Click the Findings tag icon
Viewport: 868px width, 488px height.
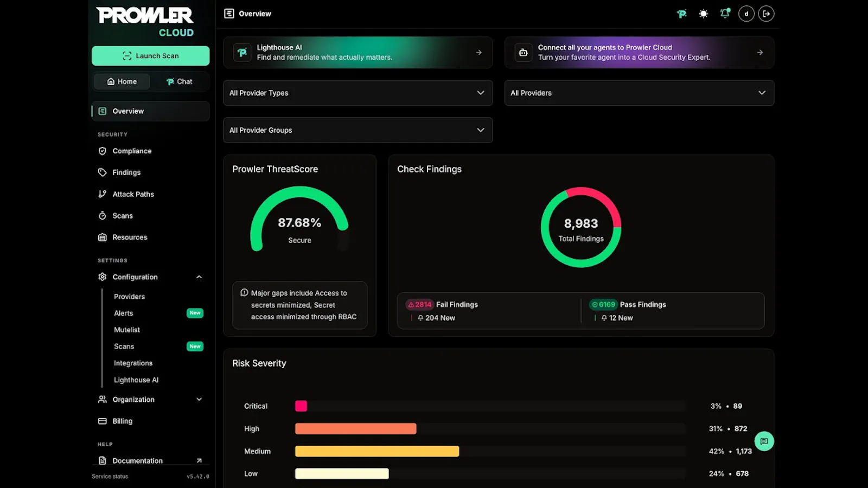pos(102,172)
